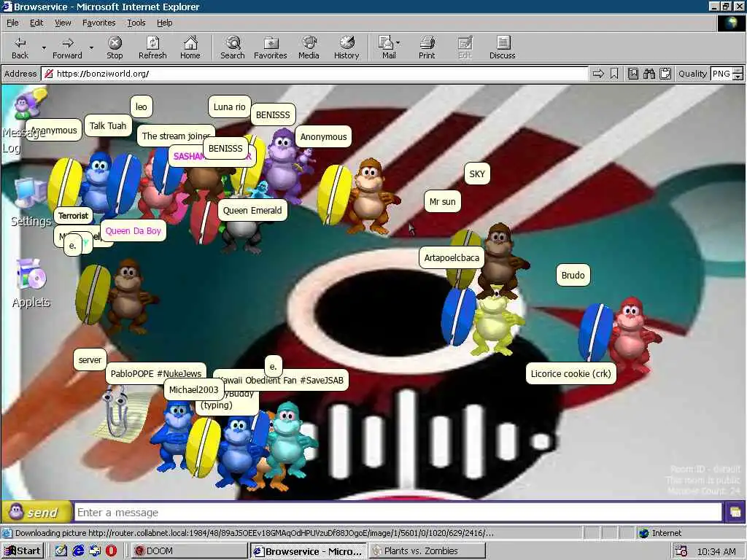The image size is (747, 560).
Task: Open the Favorites toolbar button
Action: 271,47
